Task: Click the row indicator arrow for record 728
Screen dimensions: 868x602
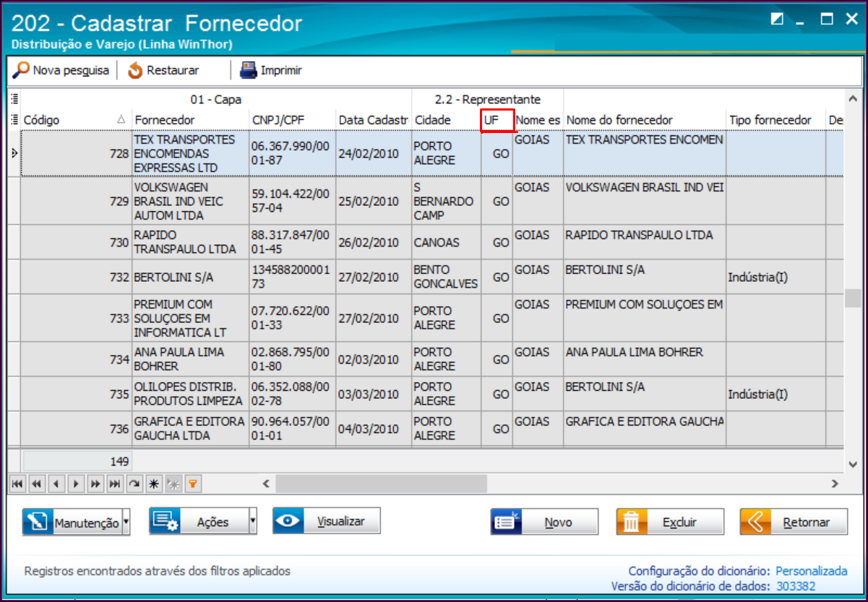Action: 14,152
